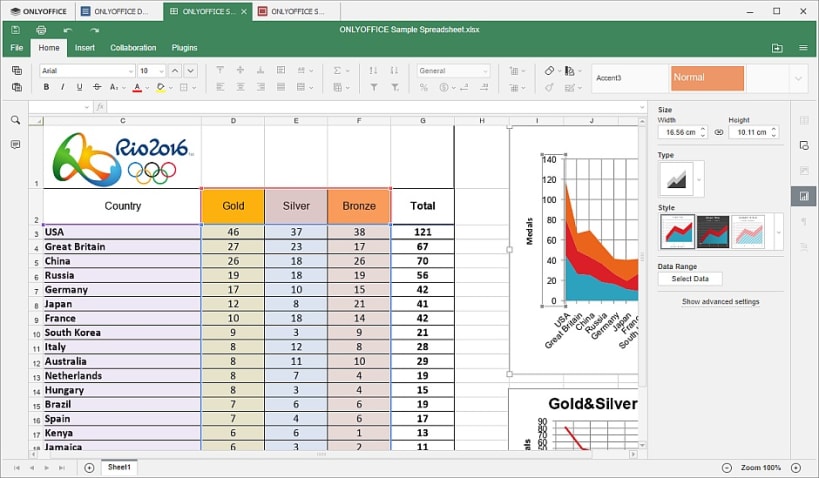
Task: Toggle Italic formatting
Action: (x=63, y=87)
